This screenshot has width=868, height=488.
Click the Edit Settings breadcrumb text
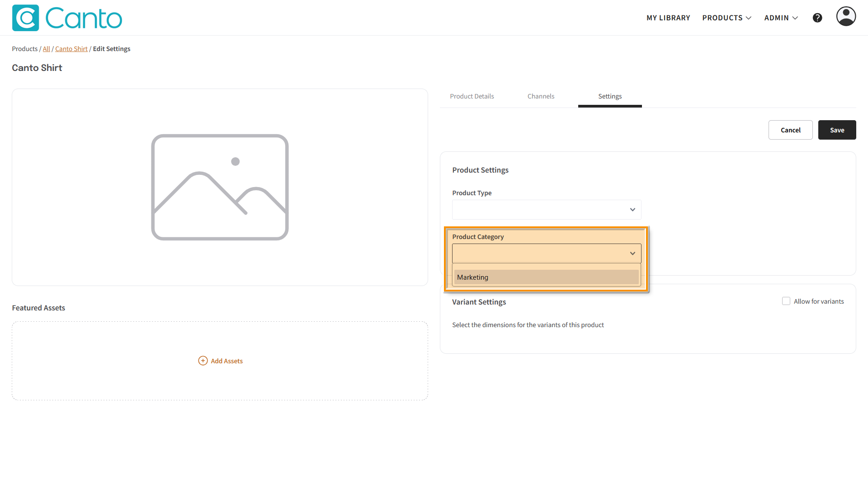(x=112, y=49)
